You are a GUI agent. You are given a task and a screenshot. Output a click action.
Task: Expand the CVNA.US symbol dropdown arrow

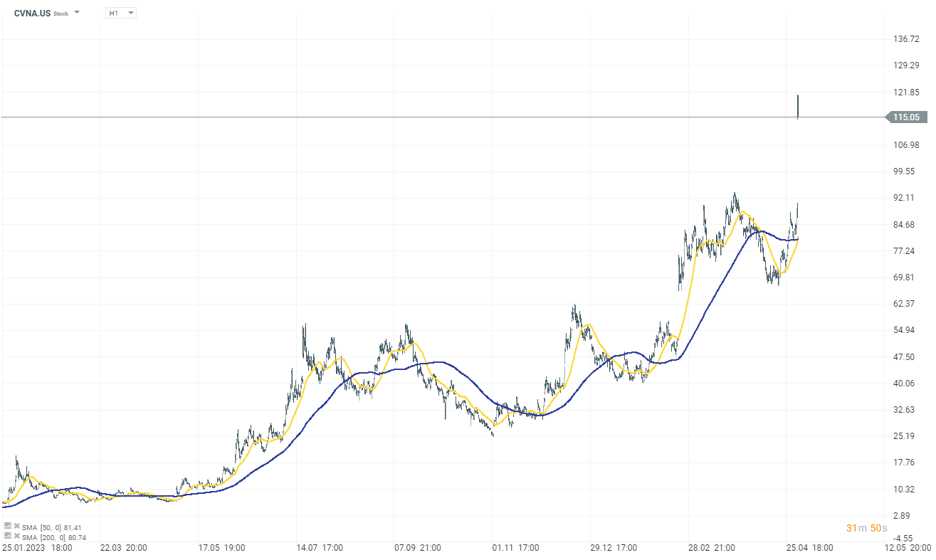[x=77, y=13]
